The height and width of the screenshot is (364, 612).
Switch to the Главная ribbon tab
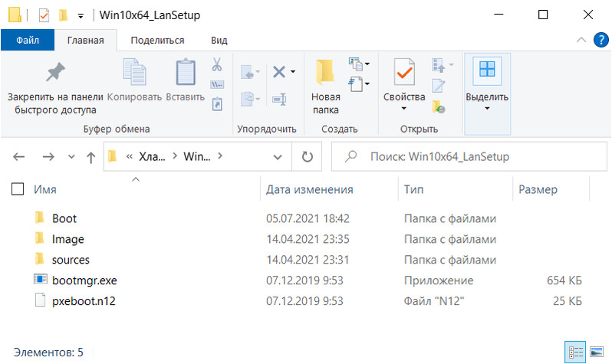(85, 40)
